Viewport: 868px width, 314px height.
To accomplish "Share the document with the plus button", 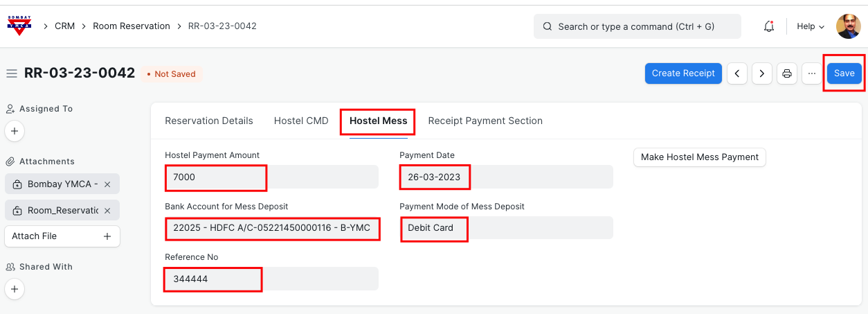I will pyautogui.click(x=15, y=288).
